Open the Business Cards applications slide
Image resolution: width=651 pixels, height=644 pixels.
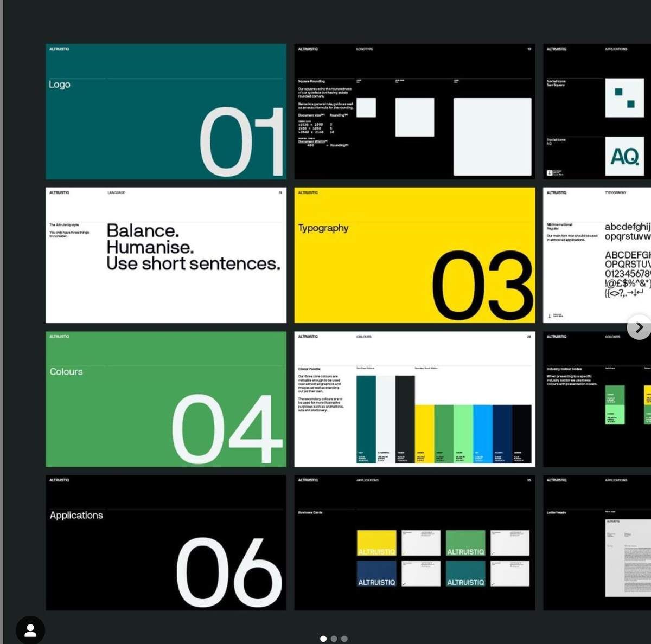414,542
